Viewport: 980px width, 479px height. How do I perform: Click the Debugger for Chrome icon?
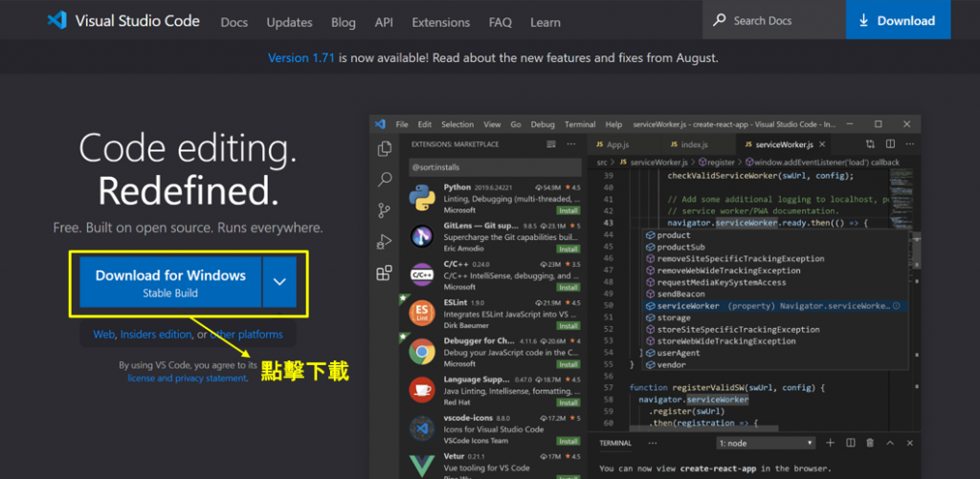click(x=422, y=352)
